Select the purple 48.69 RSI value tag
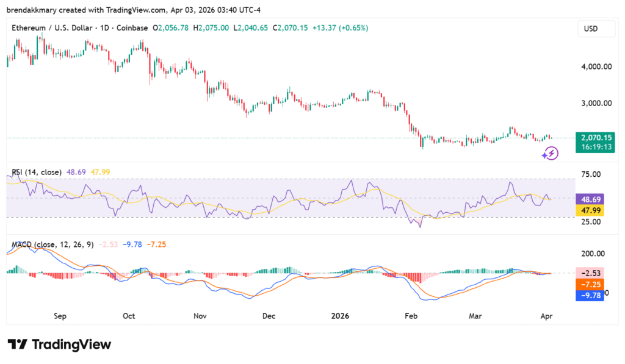This screenshot has width=625, height=364. coord(590,199)
